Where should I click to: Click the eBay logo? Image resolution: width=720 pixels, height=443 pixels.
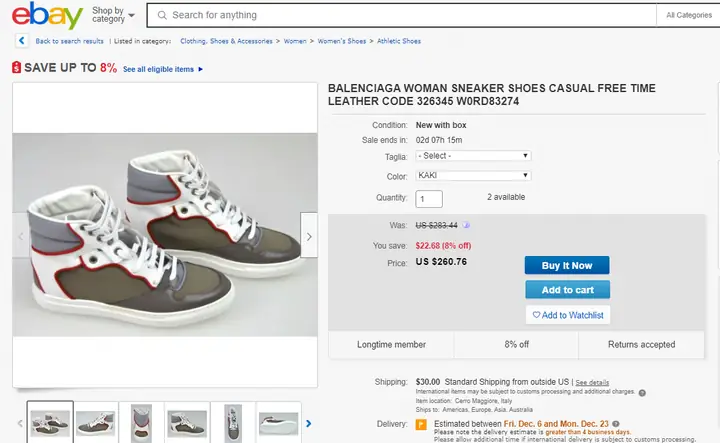pos(47,15)
